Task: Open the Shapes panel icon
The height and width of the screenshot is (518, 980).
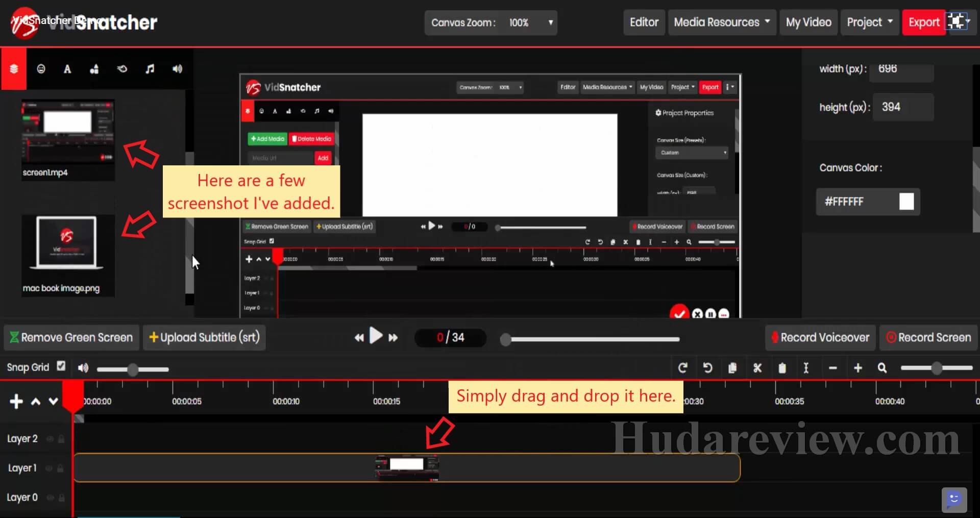Action: point(94,69)
